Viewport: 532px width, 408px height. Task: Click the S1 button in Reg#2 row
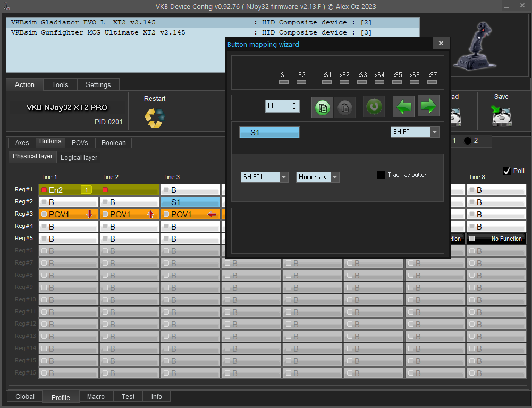click(190, 202)
